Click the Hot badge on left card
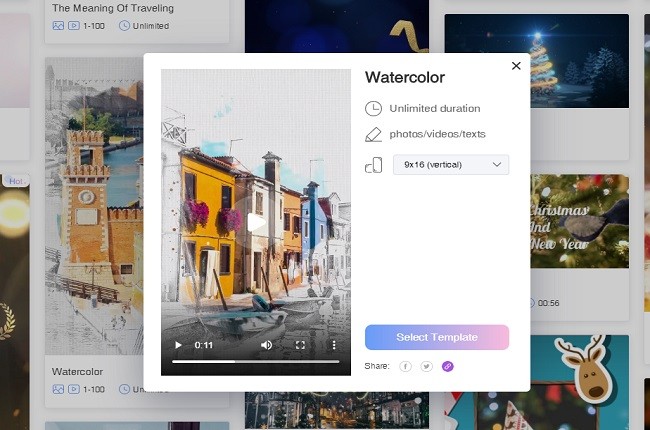This screenshot has width=650, height=430. coord(17,181)
